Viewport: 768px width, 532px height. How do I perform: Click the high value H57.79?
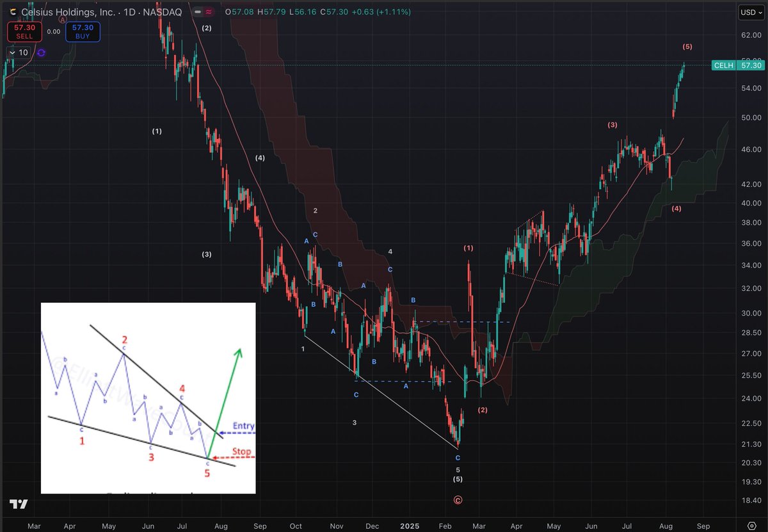point(273,12)
